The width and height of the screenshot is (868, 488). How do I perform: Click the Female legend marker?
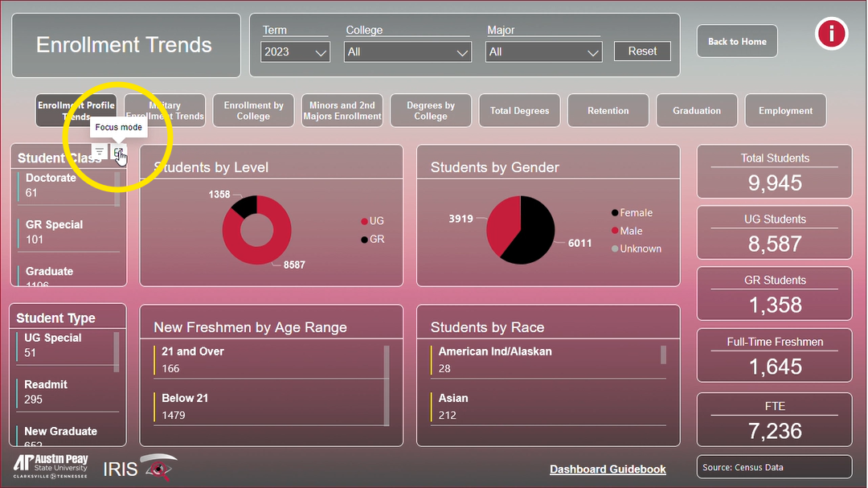[x=616, y=213]
